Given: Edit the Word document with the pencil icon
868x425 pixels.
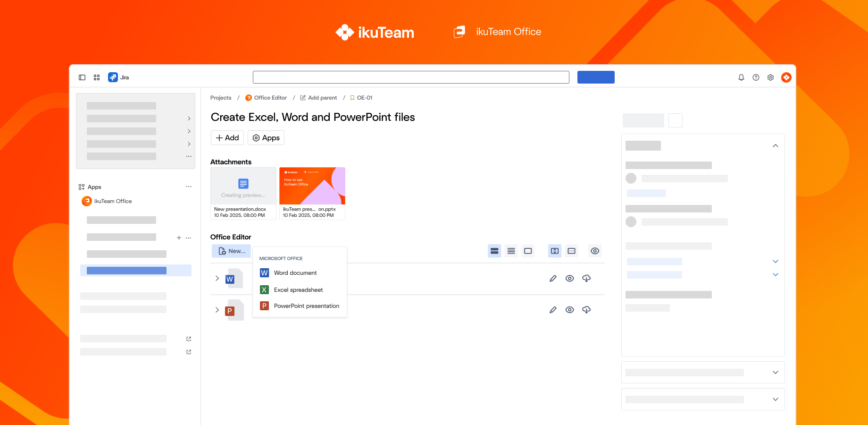Looking at the screenshot, I should pos(553,278).
